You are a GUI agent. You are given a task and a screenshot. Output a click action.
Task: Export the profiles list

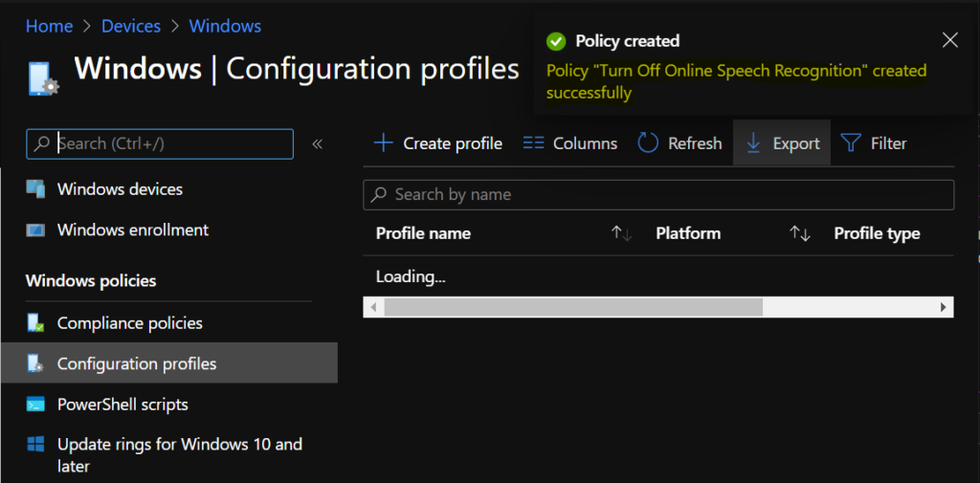tap(782, 143)
